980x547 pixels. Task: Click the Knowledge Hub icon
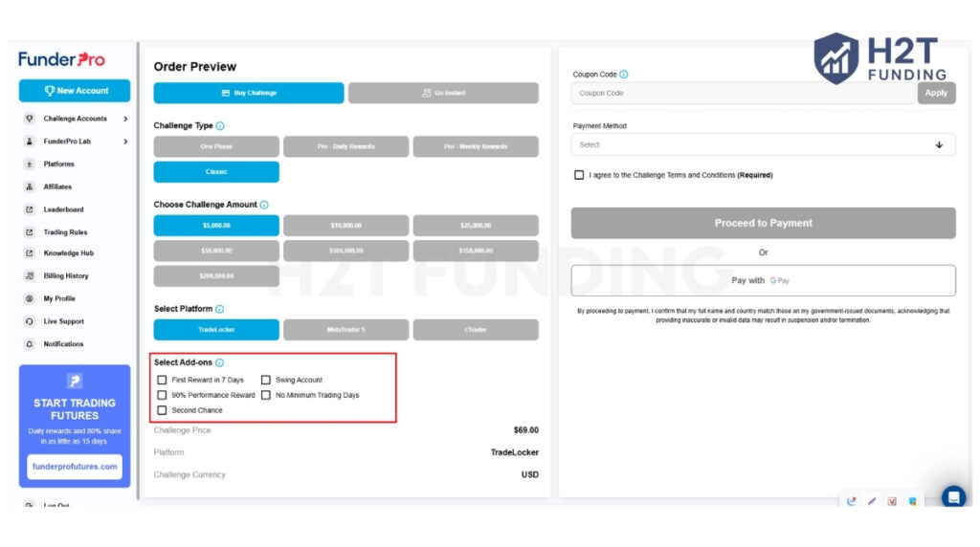pos(30,253)
